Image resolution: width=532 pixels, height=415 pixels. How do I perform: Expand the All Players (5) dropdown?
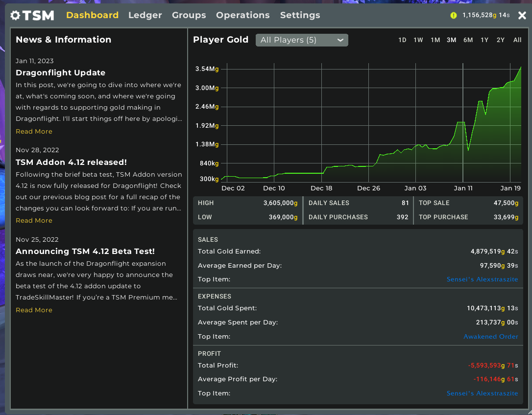click(x=302, y=40)
